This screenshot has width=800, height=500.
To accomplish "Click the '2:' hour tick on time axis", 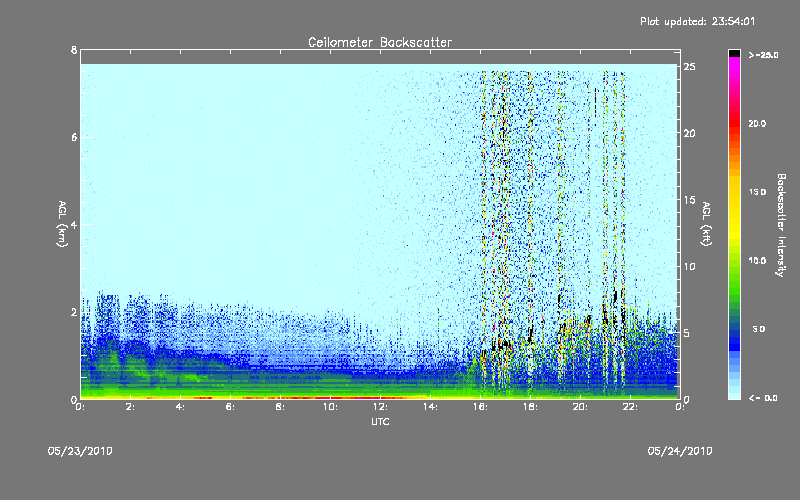I will click(x=130, y=407).
